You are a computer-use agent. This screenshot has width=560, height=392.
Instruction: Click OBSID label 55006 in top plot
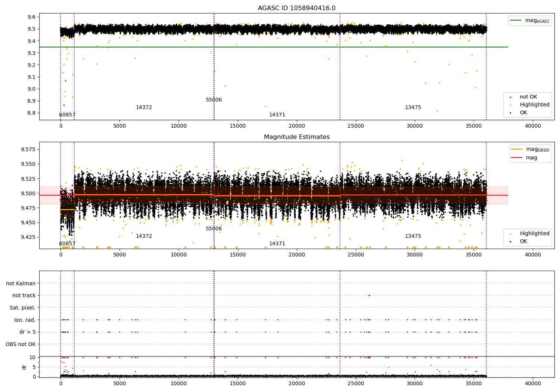[214, 100]
